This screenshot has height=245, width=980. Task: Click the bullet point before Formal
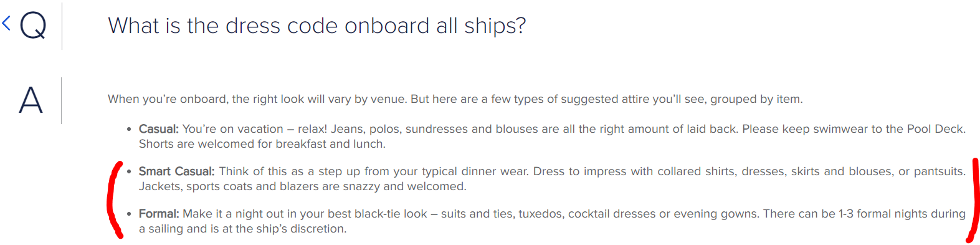(x=129, y=214)
